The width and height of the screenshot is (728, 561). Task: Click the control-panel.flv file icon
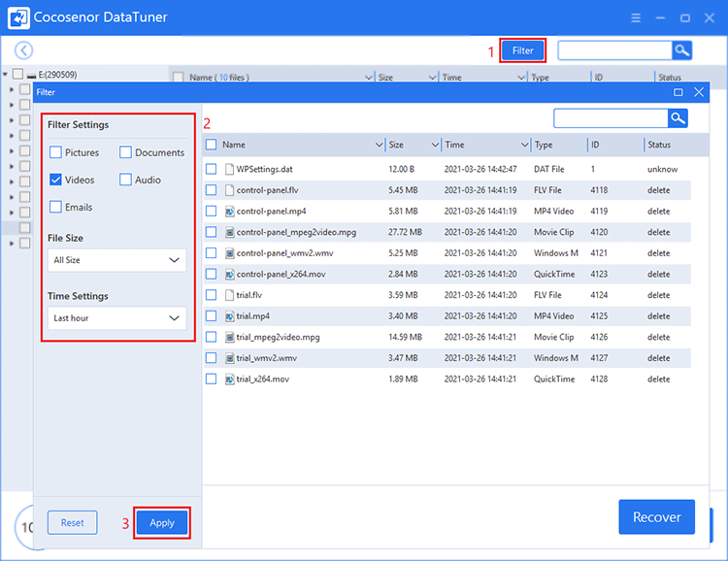tap(229, 190)
